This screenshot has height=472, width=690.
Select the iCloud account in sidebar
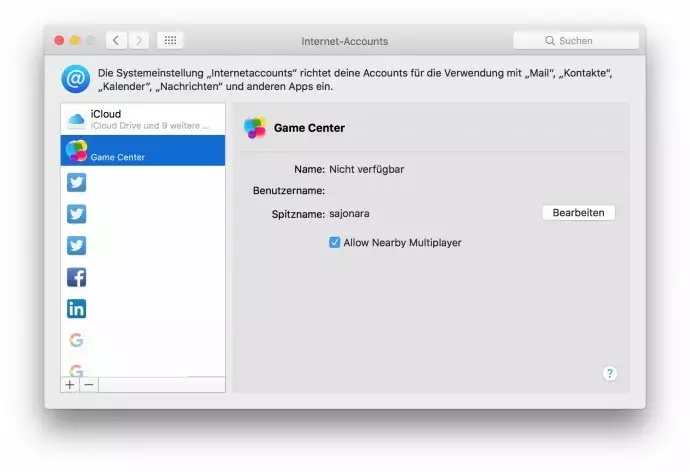(x=142, y=119)
